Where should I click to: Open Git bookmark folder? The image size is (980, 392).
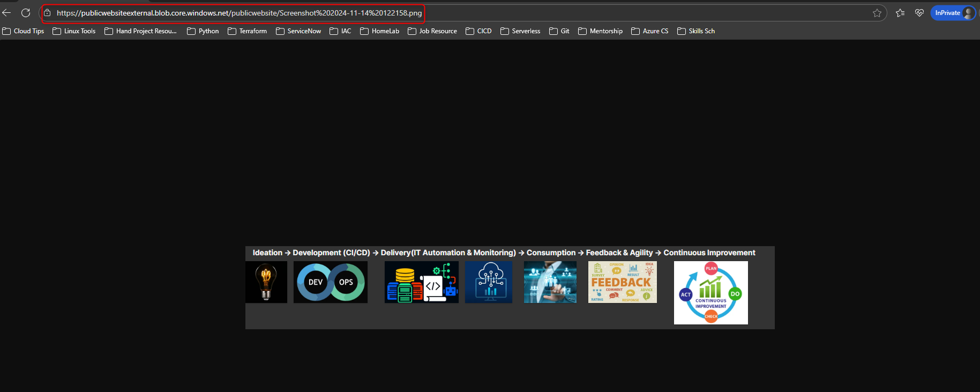coord(559,31)
